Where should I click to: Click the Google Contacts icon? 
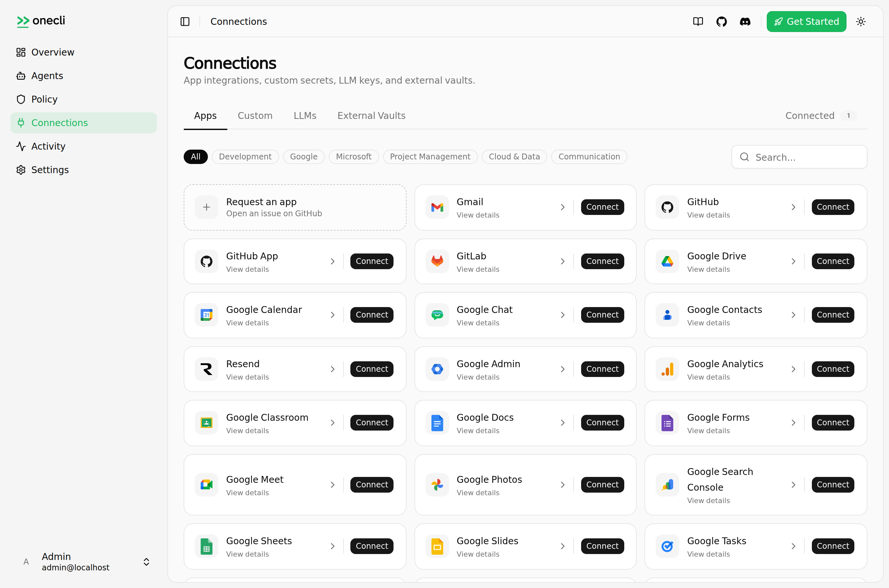tap(667, 315)
